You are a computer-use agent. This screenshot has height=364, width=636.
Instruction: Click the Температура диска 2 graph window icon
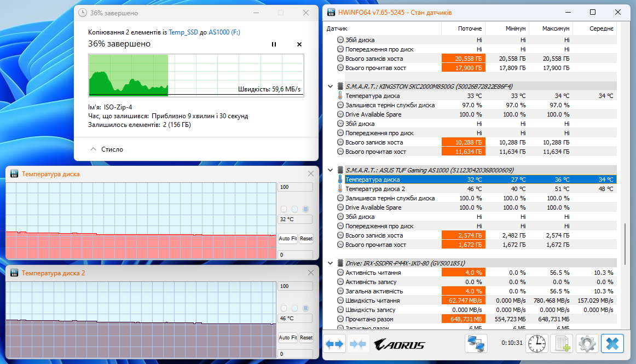[x=14, y=273]
